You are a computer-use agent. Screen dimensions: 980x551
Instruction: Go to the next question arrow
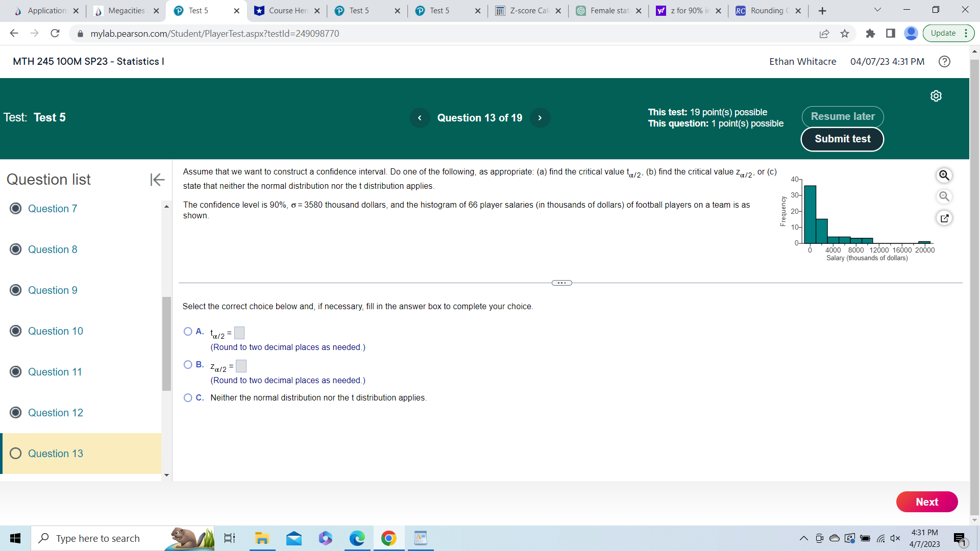point(540,118)
